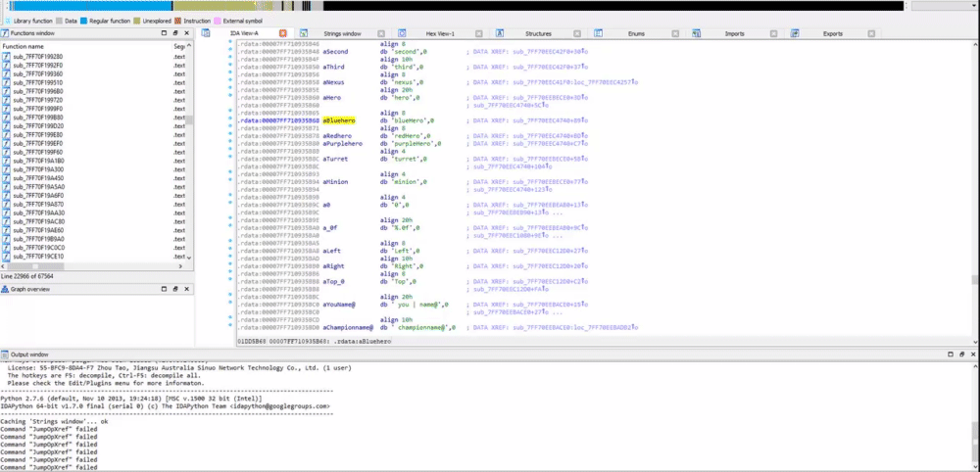Screen dimensions: 980x472
Task: Click the aTurret data label
Action: [335, 160]
